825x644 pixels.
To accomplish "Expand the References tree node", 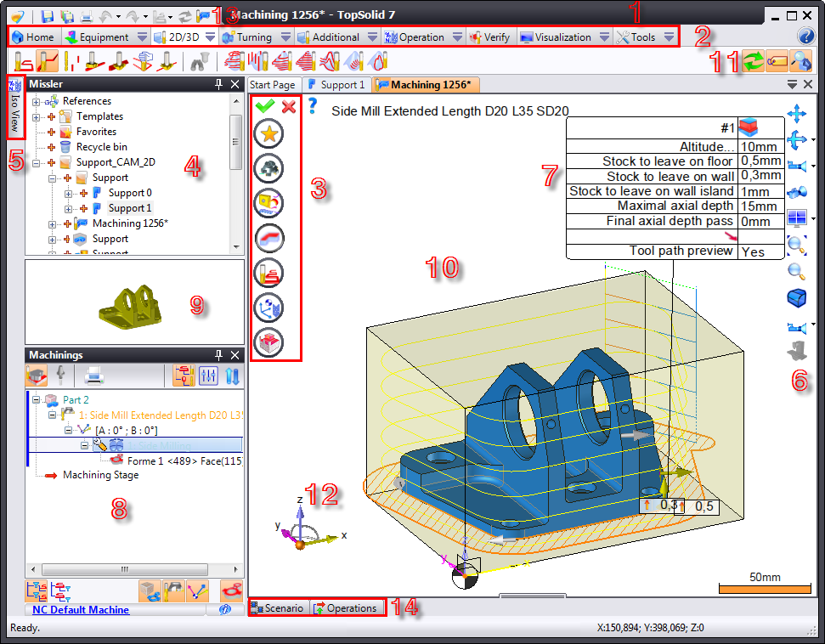I will (x=37, y=101).
